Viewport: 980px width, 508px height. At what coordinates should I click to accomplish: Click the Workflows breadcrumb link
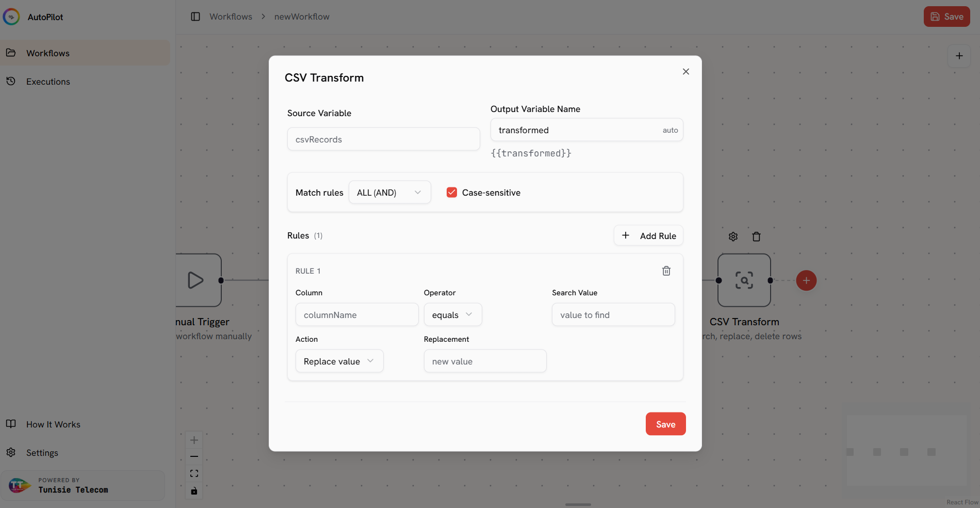click(231, 17)
